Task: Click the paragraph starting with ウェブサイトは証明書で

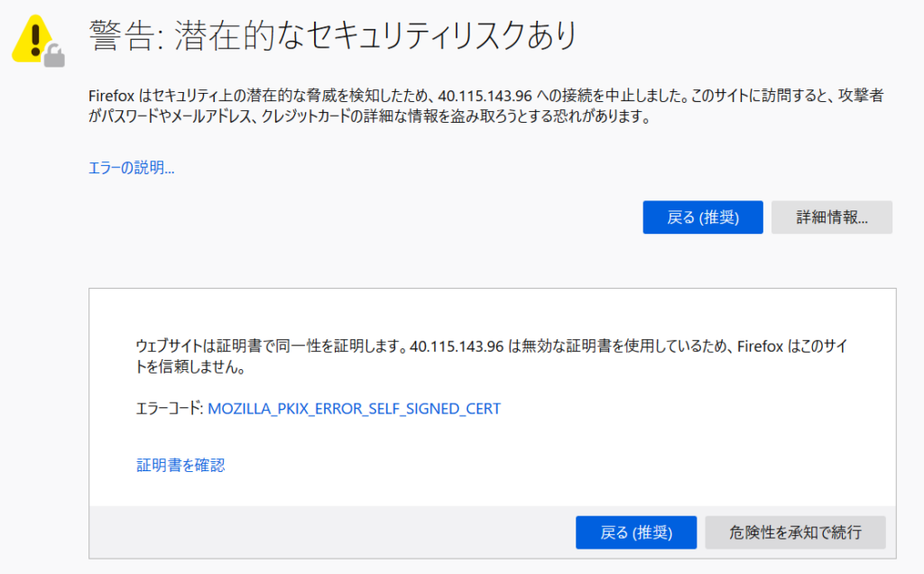Action: (x=492, y=356)
